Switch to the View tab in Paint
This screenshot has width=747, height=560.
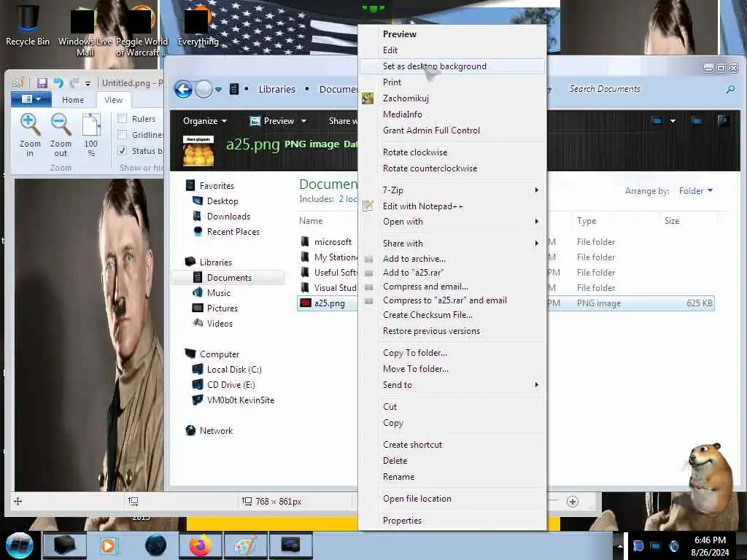[113, 99]
